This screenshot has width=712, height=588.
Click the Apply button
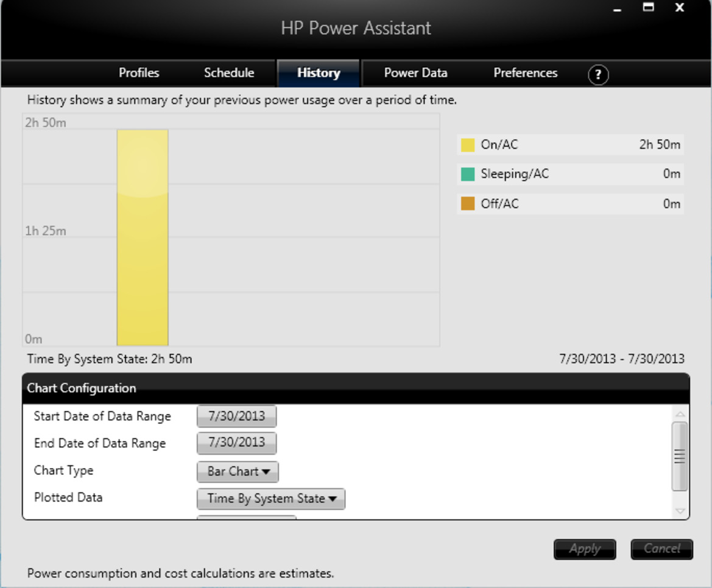pos(585,549)
